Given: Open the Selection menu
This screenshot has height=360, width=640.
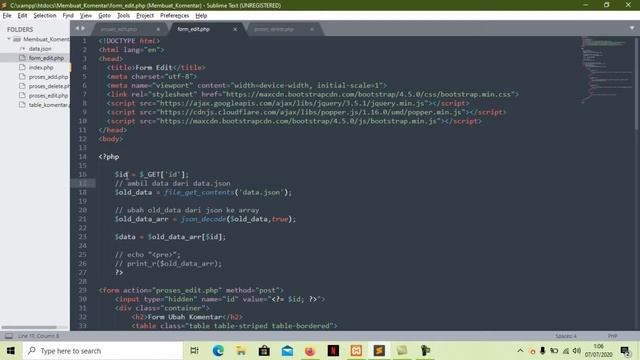Looking at the screenshot, I should click(44, 16).
